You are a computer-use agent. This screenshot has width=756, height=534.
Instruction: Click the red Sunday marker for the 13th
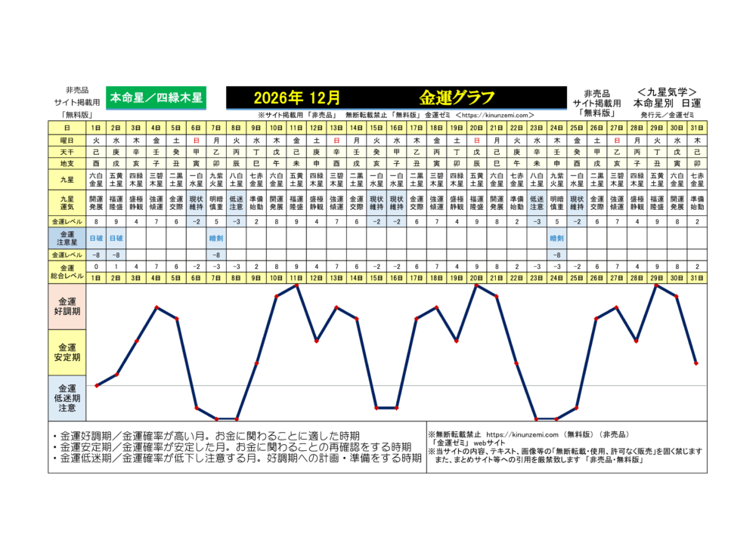336,140
